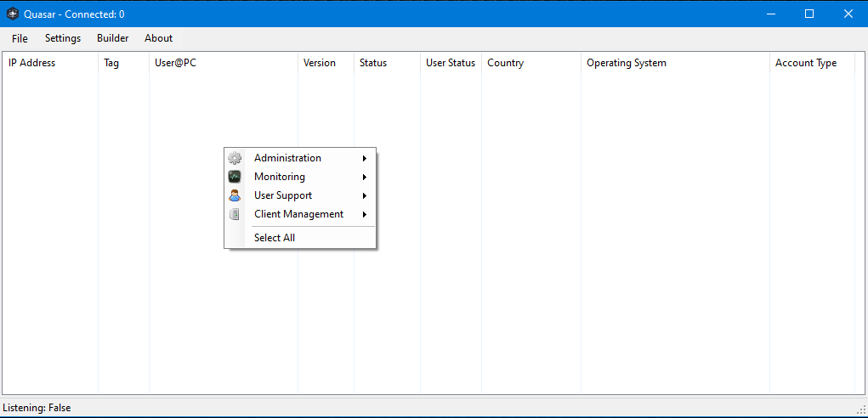Click the Listening: False status text
The image size is (868, 418).
point(37,408)
